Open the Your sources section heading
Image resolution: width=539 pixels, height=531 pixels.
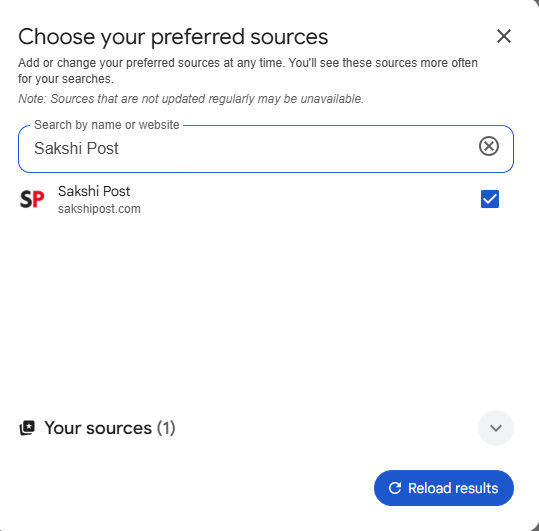[98, 428]
